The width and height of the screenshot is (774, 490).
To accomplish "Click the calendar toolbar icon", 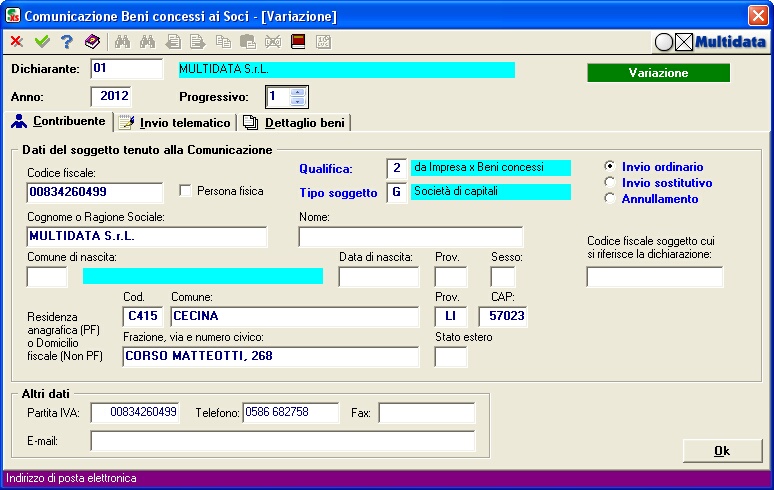I will [x=323, y=42].
